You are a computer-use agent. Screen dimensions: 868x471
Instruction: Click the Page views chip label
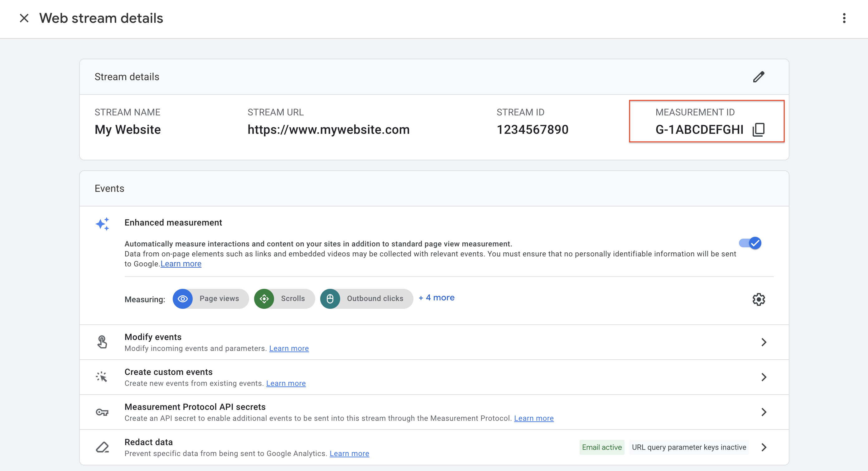click(x=219, y=299)
